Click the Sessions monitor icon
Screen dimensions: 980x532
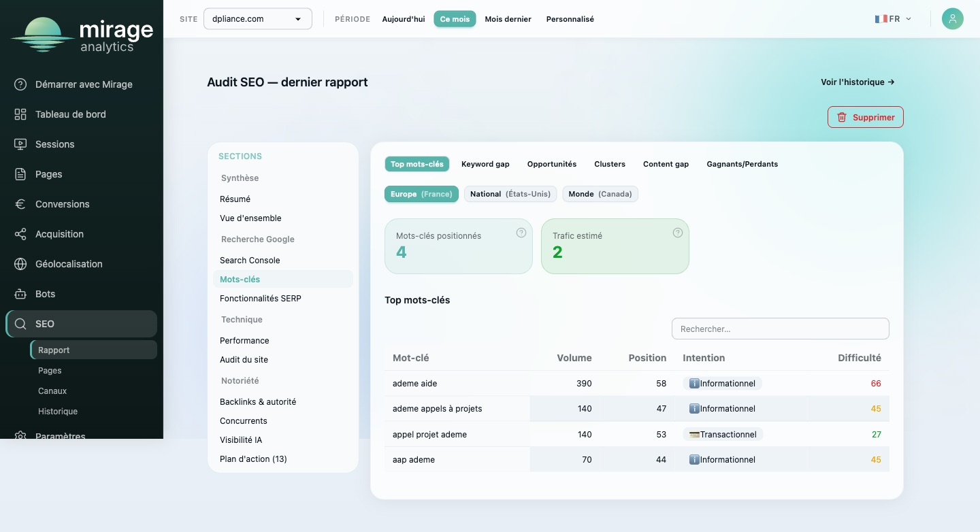20,144
